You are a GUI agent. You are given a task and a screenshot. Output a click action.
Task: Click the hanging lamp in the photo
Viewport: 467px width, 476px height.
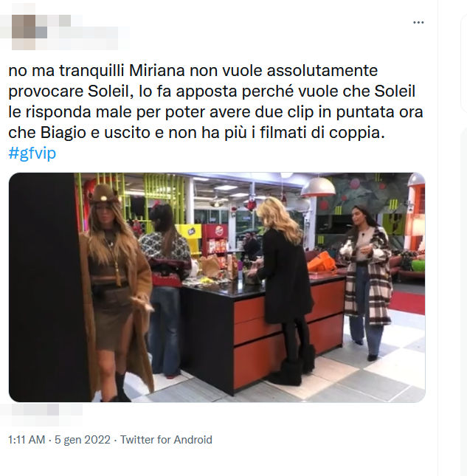click(x=318, y=185)
